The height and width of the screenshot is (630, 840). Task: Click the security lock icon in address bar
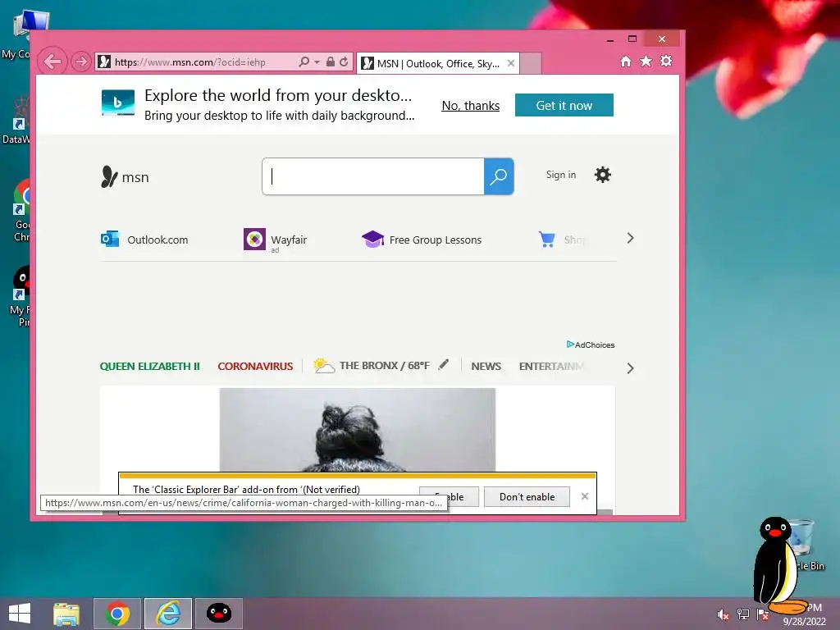(x=331, y=62)
